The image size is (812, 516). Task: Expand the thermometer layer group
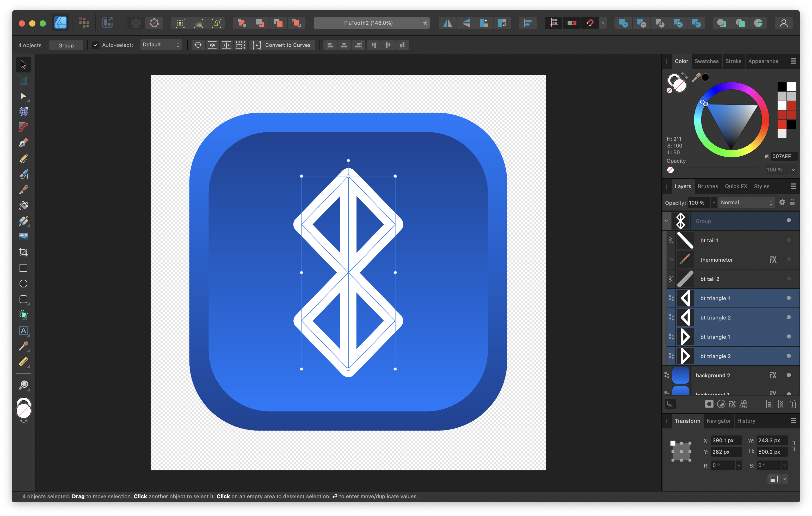pyautogui.click(x=671, y=259)
